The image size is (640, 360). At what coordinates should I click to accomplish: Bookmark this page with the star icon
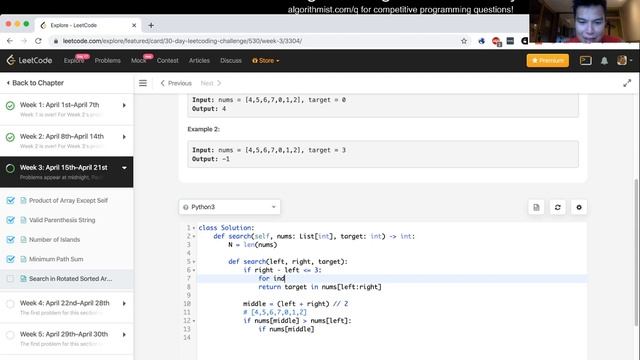coord(464,41)
